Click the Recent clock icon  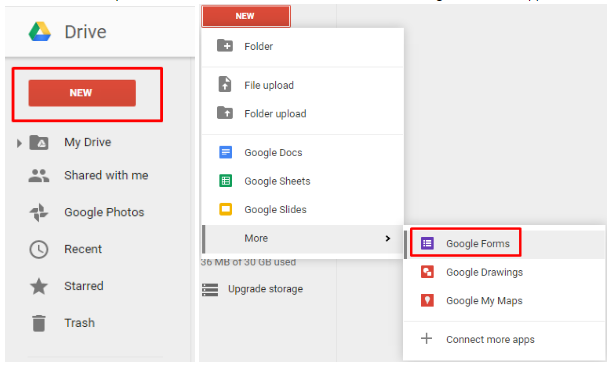(x=39, y=249)
